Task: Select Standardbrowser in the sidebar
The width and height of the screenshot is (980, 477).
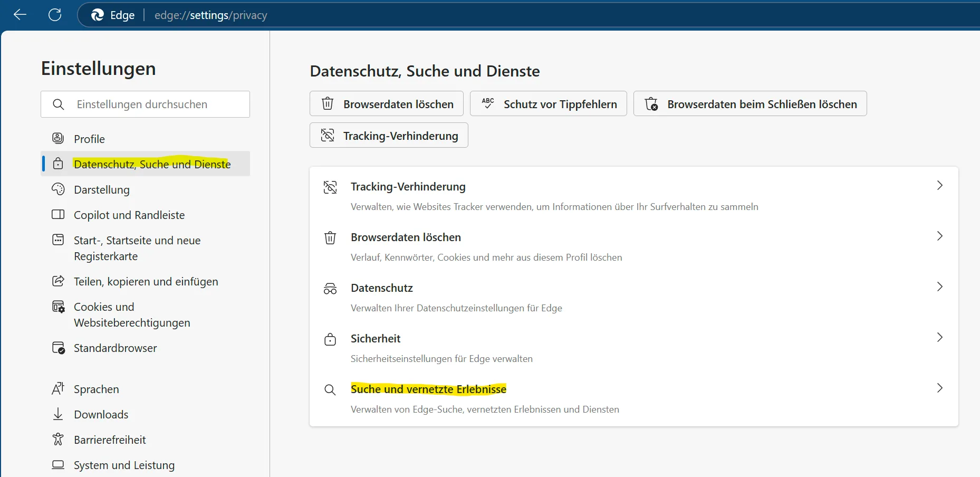Action: click(x=145, y=348)
